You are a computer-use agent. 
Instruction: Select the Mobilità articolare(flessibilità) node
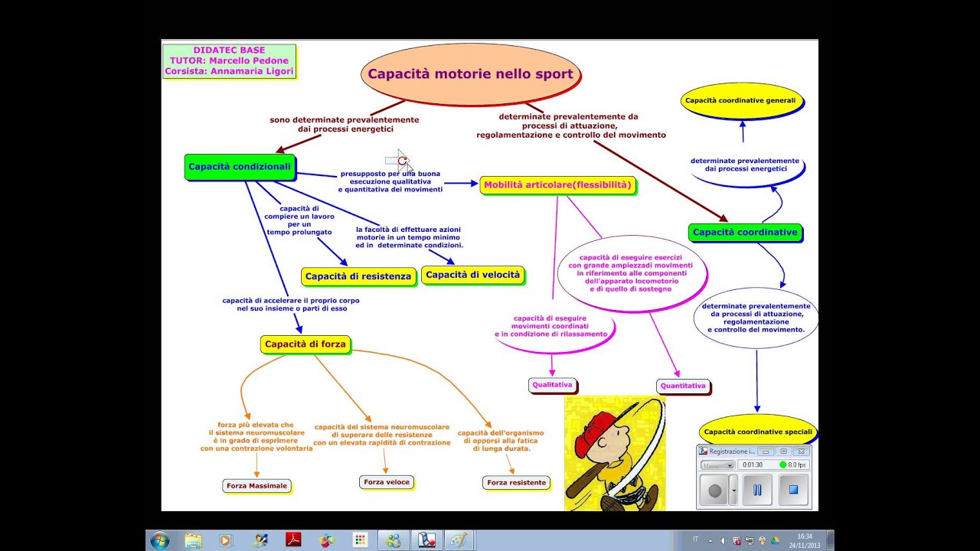point(557,184)
